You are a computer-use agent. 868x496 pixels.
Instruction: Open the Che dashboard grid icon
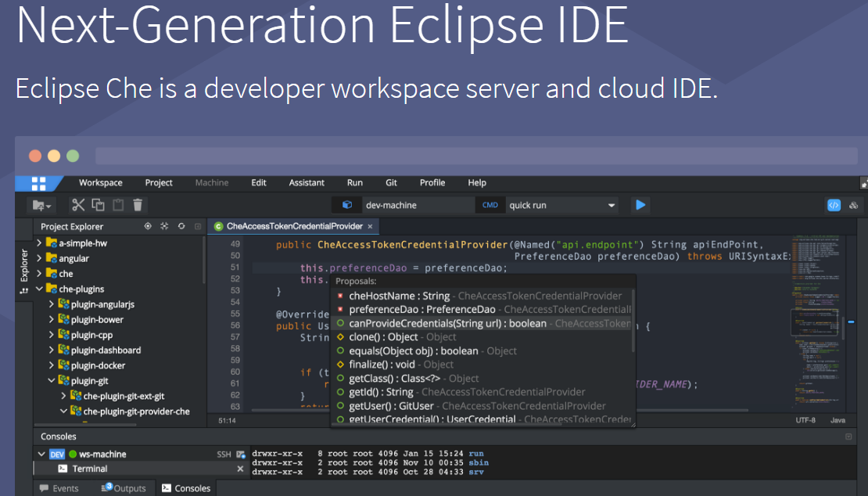point(39,183)
